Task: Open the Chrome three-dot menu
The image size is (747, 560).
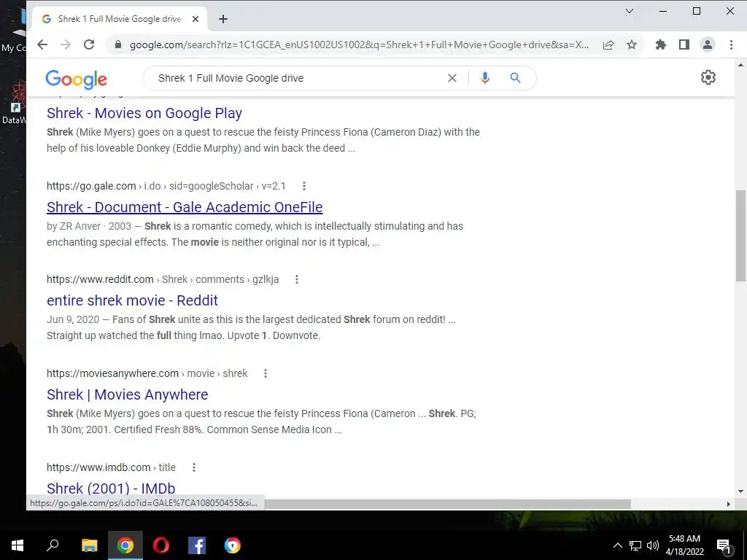Action: point(731,44)
